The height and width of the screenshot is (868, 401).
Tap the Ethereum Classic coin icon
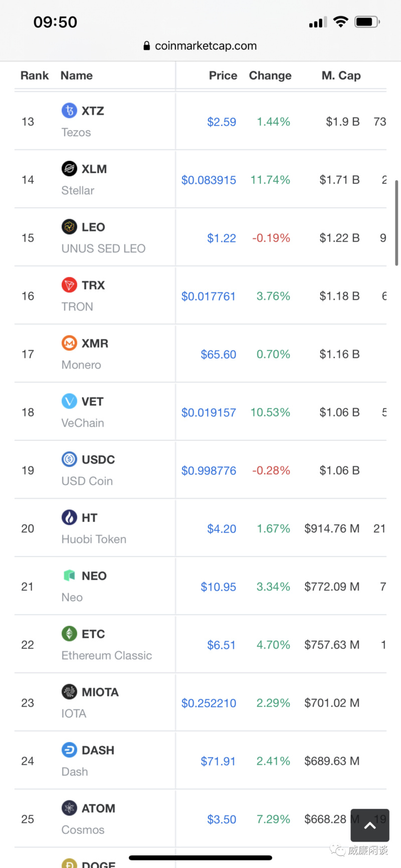(x=69, y=634)
